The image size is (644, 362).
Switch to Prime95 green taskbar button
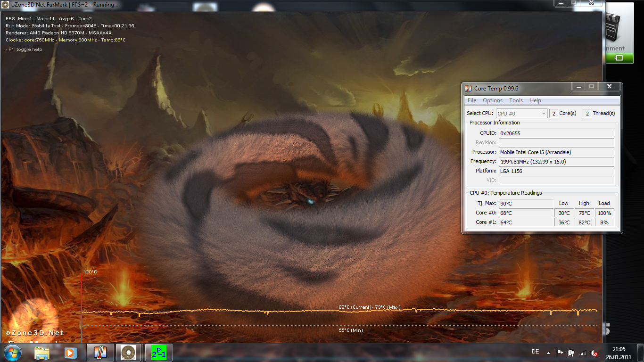click(158, 353)
